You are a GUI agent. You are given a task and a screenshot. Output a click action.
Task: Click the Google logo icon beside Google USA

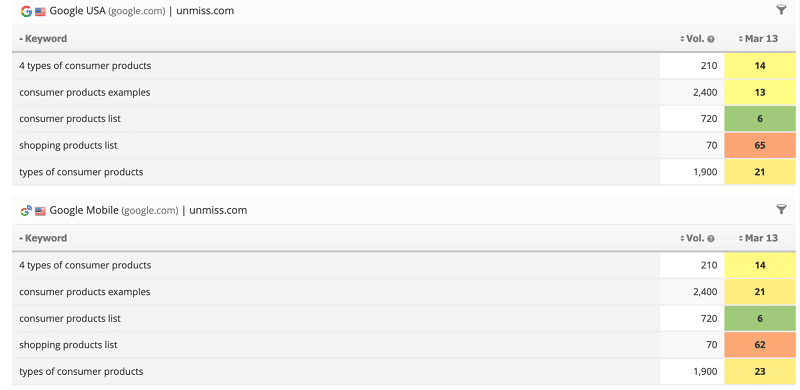[26, 11]
